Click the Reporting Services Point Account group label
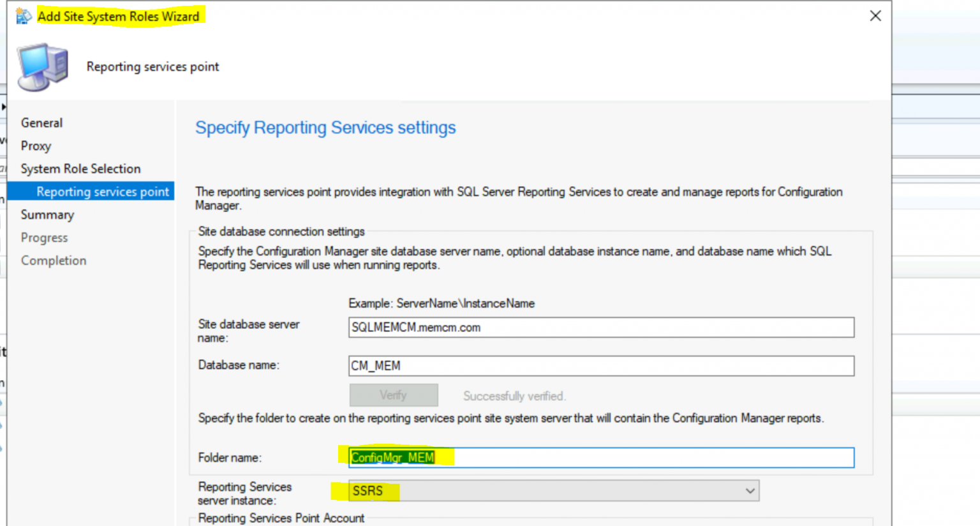Viewport: 980px width, 526px height. [x=281, y=518]
